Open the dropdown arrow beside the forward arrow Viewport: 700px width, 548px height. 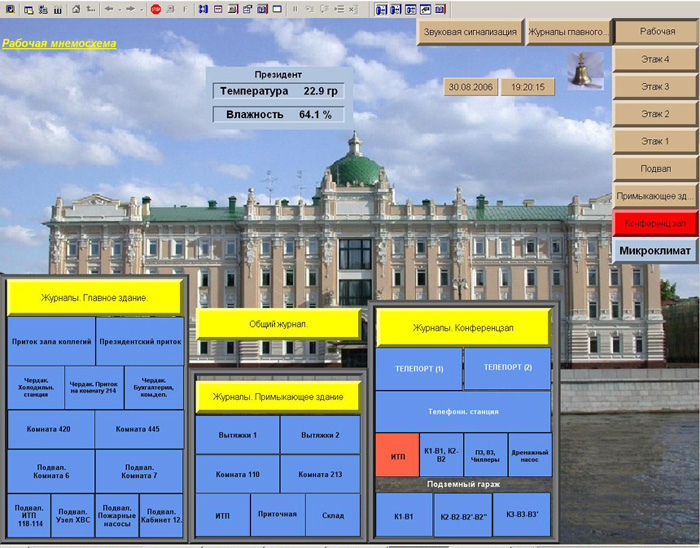coord(141,9)
